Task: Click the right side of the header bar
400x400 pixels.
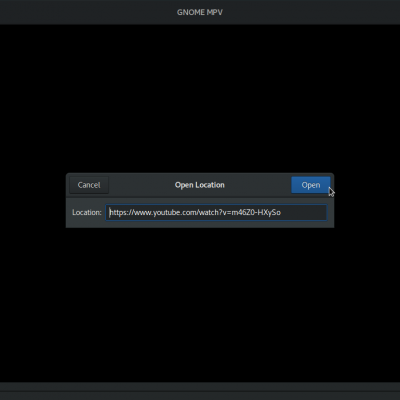Action: click(x=312, y=12)
